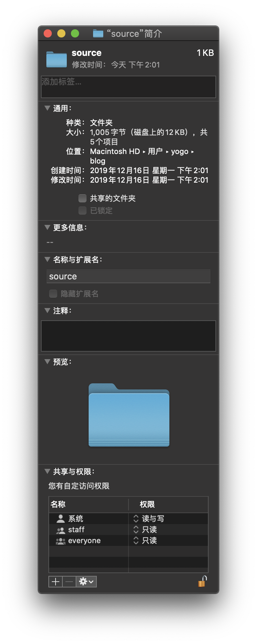This screenshot has height=644, width=257.
Task: Click the lock icon to change permissions
Action: 202,581
